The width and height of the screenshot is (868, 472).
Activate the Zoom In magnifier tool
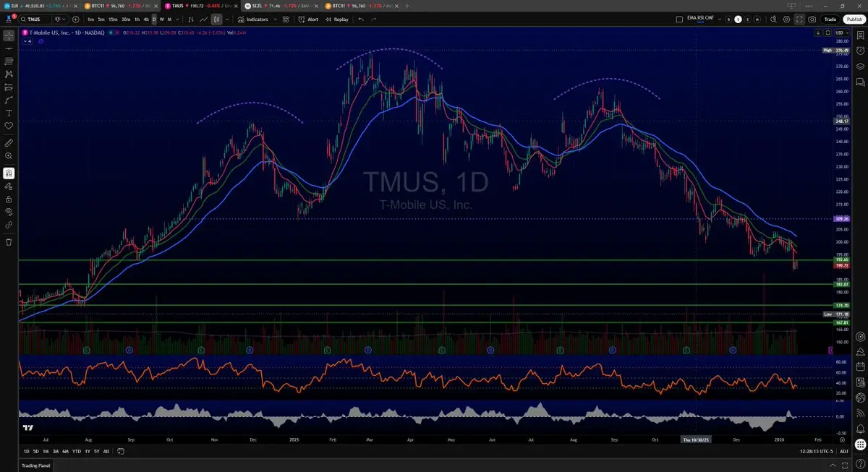click(9, 155)
